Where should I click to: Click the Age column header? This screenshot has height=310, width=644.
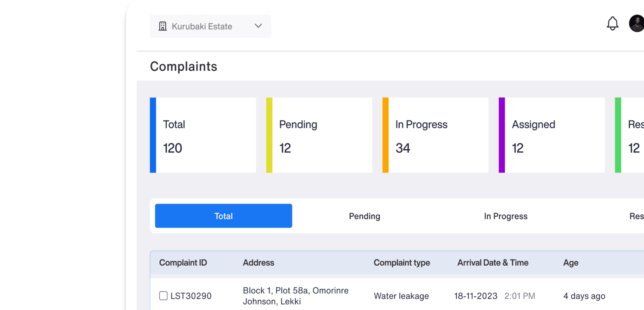point(570,263)
